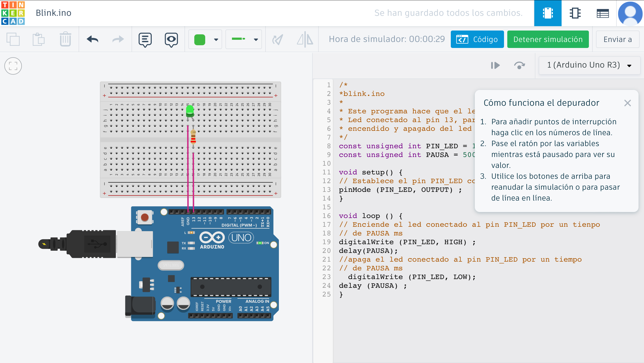Set breakpoint on line number 19

(x=326, y=242)
